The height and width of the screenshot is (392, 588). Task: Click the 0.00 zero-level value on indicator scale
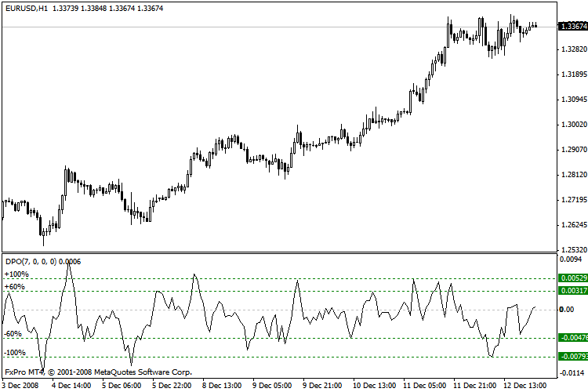click(567, 309)
